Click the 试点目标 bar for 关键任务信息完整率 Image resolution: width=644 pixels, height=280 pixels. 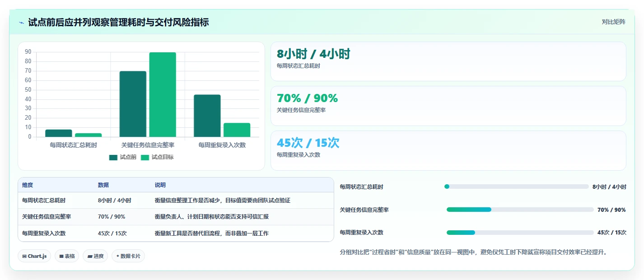click(163, 94)
